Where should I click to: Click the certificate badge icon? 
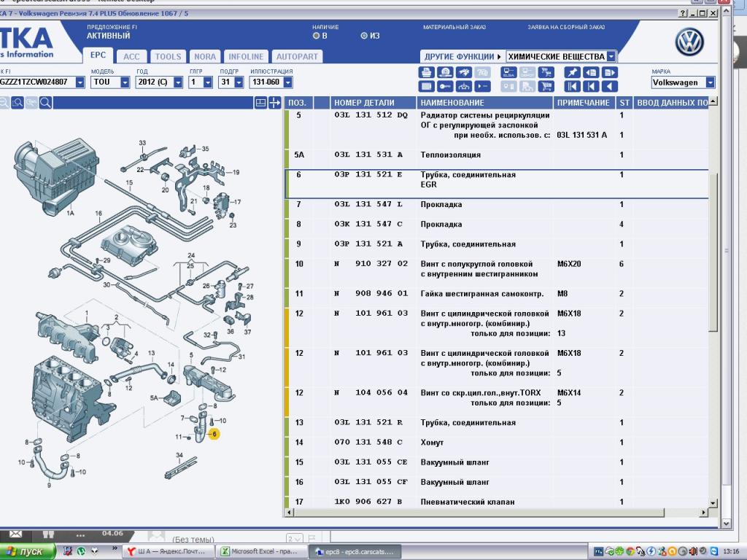point(446,72)
